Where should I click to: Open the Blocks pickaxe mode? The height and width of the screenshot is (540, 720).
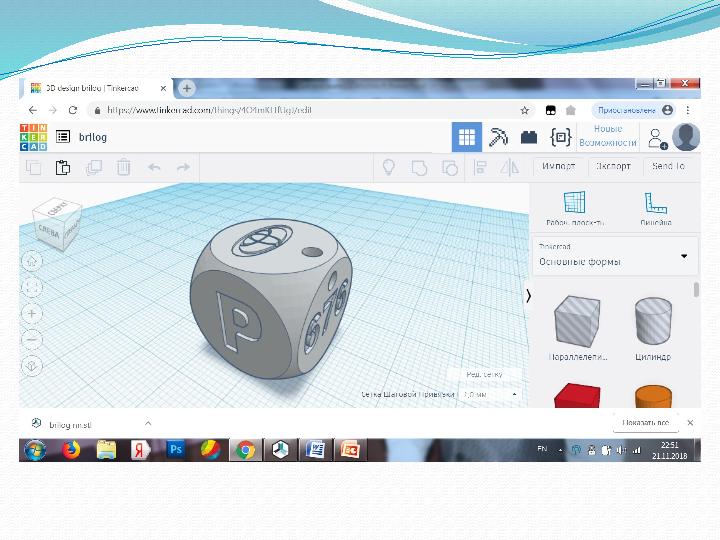498,137
